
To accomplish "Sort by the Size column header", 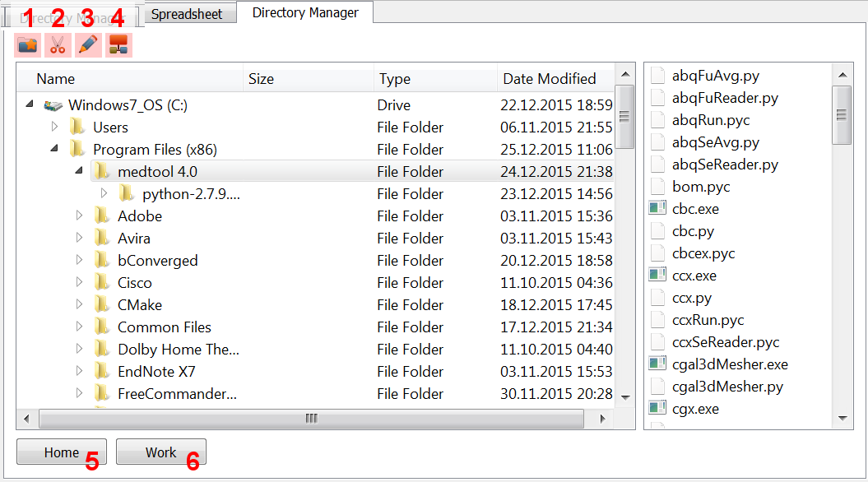I will (308, 79).
